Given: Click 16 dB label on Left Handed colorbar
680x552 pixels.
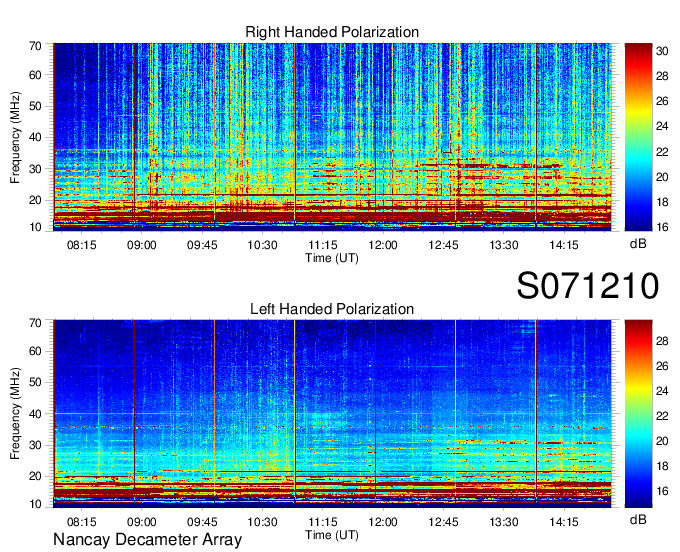Looking at the screenshot, I should coord(662,491).
